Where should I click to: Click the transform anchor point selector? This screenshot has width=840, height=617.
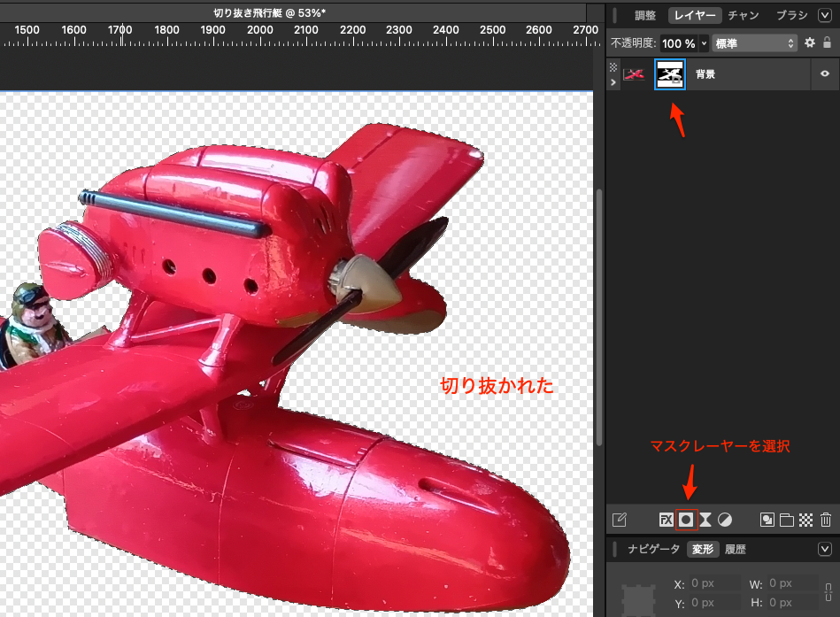click(638, 599)
